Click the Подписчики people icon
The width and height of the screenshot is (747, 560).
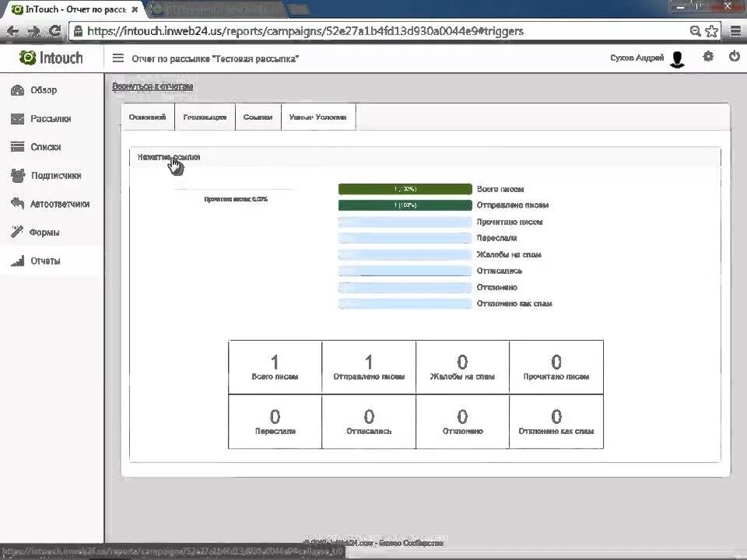tap(18, 175)
